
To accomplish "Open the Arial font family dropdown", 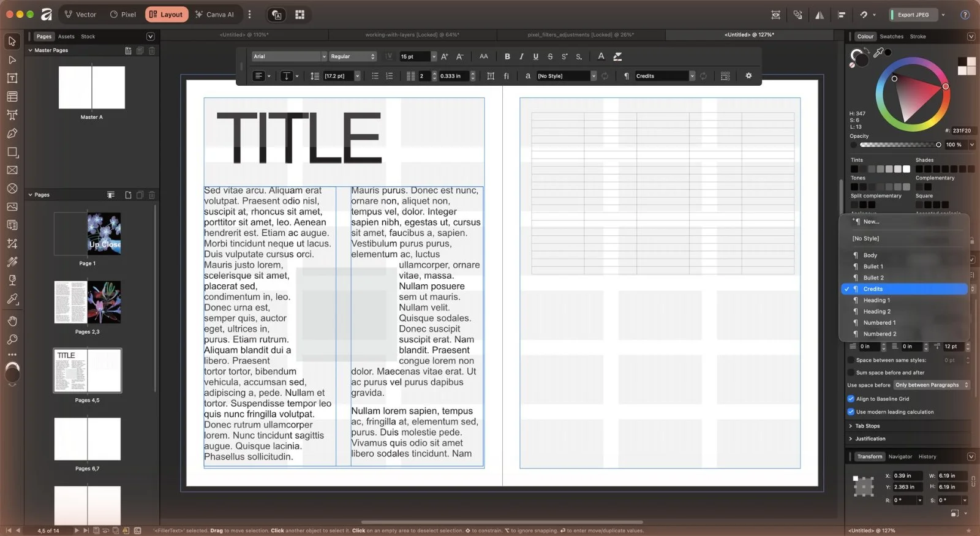I will click(x=289, y=56).
